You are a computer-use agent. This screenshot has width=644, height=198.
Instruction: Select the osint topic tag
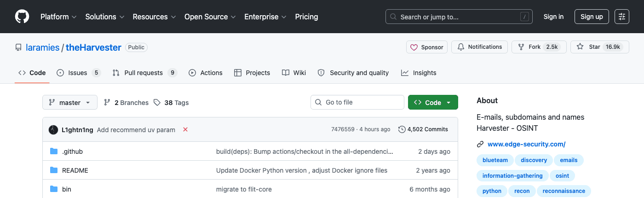click(562, 175)
